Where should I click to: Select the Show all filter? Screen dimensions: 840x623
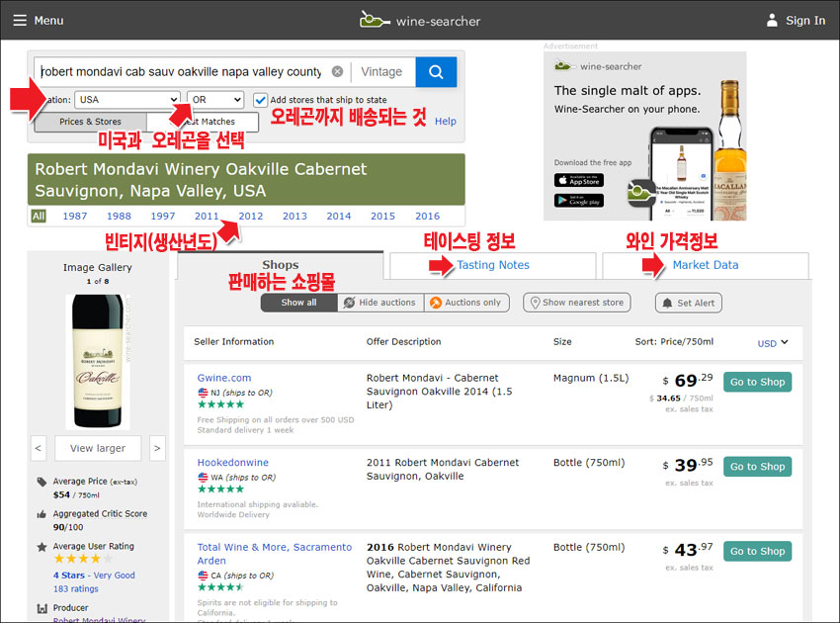(x=298, y=303)
